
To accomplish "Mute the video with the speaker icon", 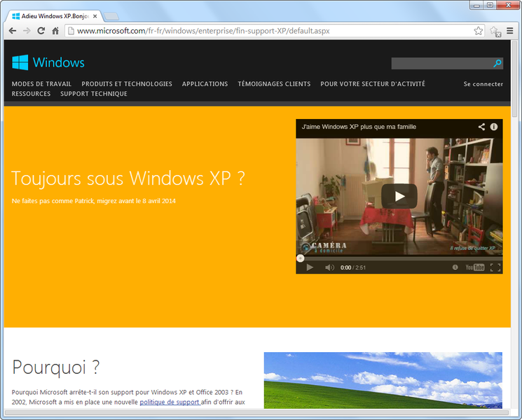I will [329, 267].
